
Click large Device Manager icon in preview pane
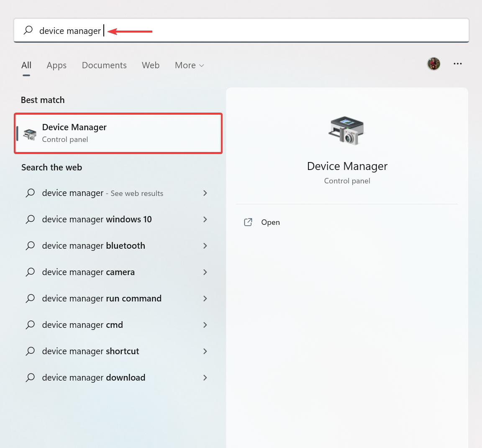pos(346,131)
